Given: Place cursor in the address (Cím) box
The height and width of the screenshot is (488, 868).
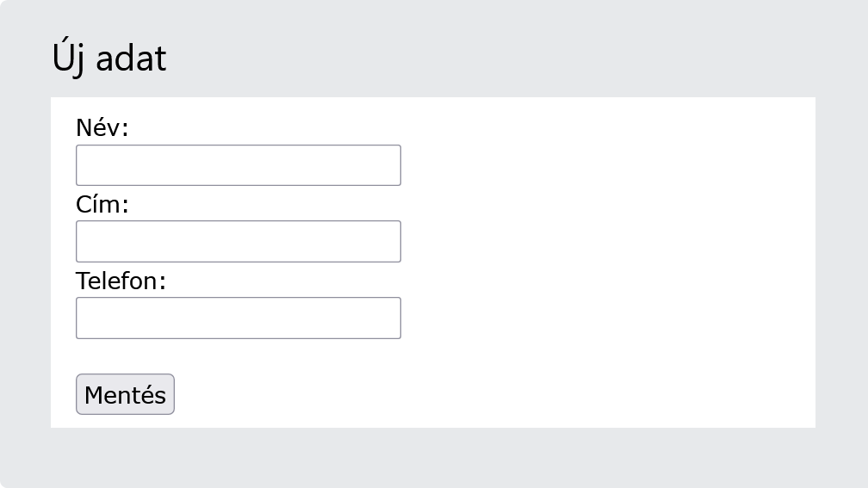Looking at the screenshot, I should pos(238,241).
